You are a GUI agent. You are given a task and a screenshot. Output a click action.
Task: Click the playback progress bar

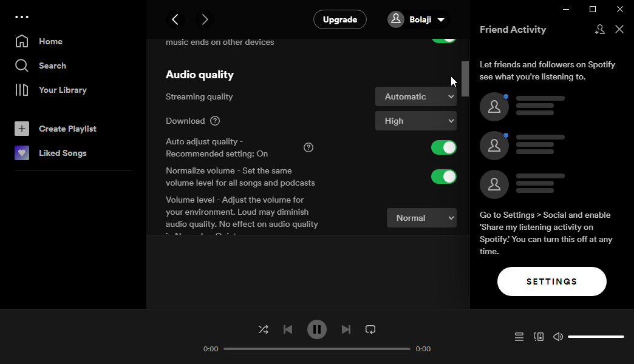[x=316, y=349]
